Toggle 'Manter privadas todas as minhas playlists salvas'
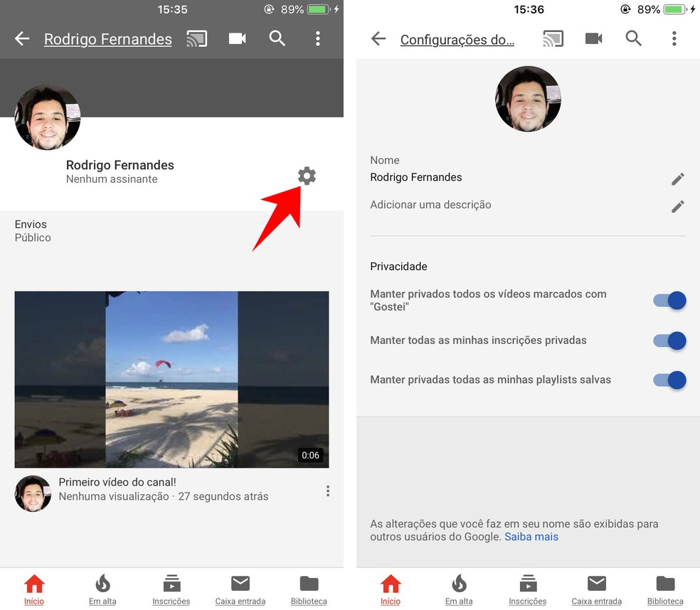The image size is (700, 610). coord(669,380)
